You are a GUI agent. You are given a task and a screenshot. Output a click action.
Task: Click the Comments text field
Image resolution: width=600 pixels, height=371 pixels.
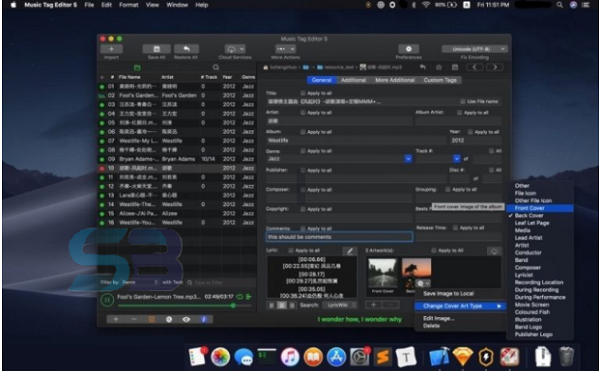pos(339,237)
